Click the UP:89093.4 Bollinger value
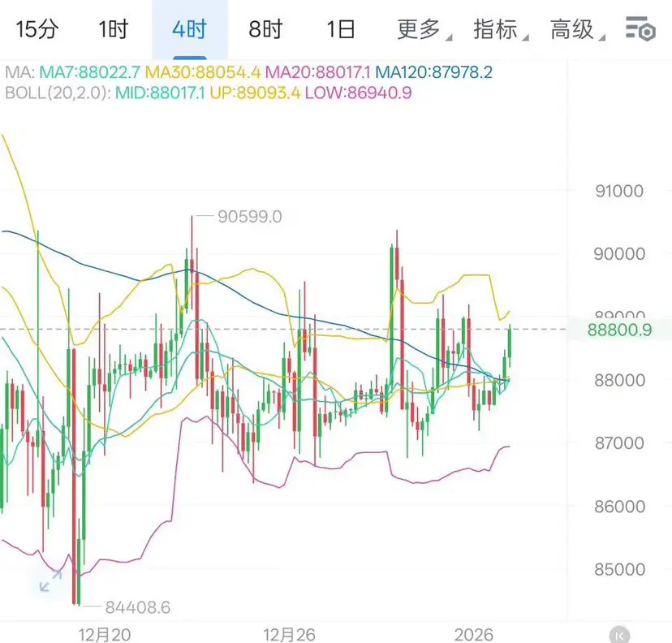 255,93
